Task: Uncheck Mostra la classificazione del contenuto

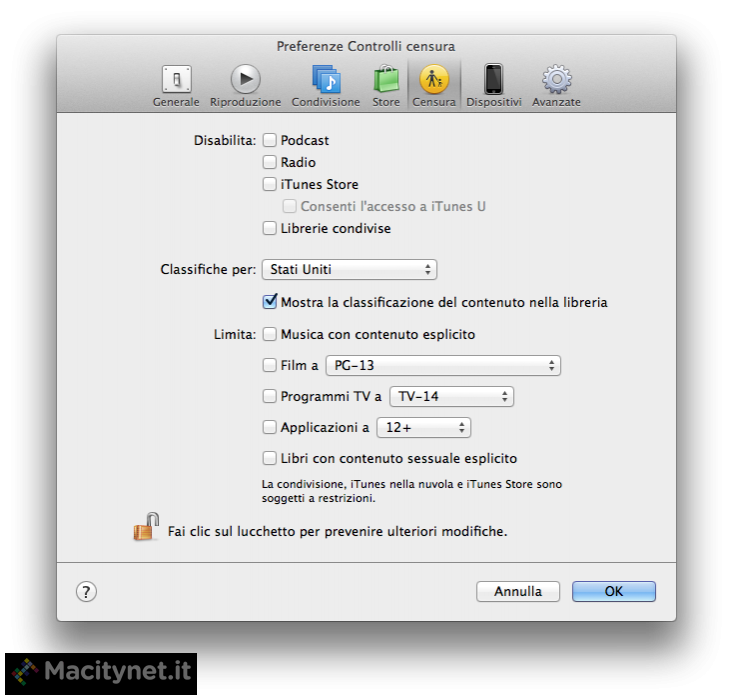Action: [270, 302]
